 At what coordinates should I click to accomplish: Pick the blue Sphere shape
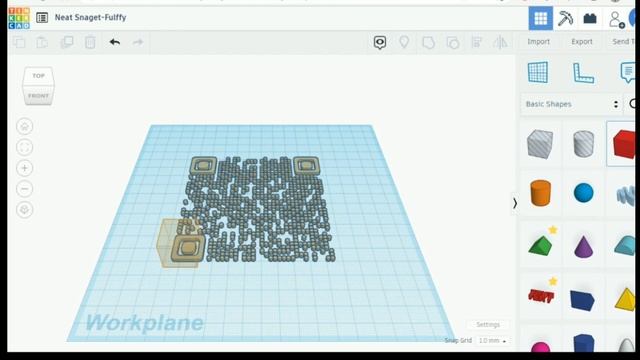(583, 193)
